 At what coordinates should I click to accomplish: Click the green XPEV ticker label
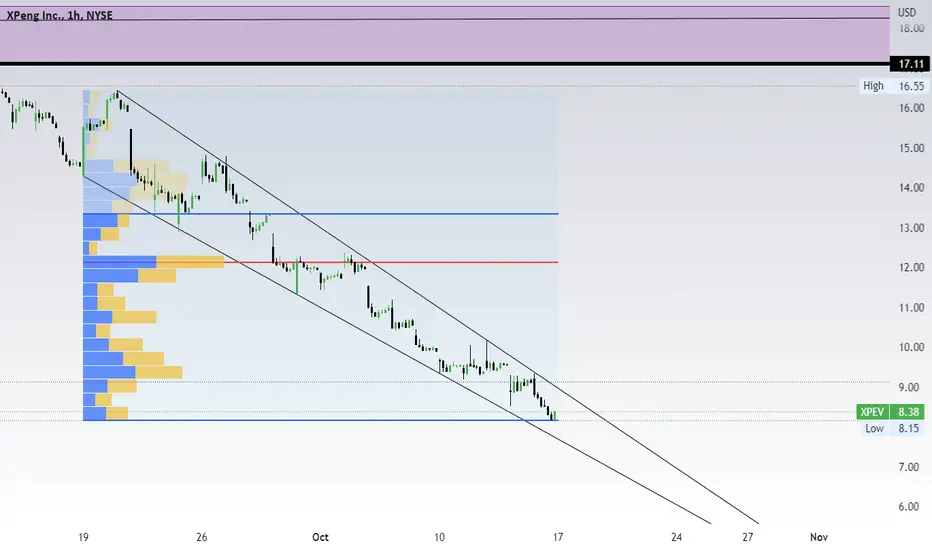tap(872, 411)
